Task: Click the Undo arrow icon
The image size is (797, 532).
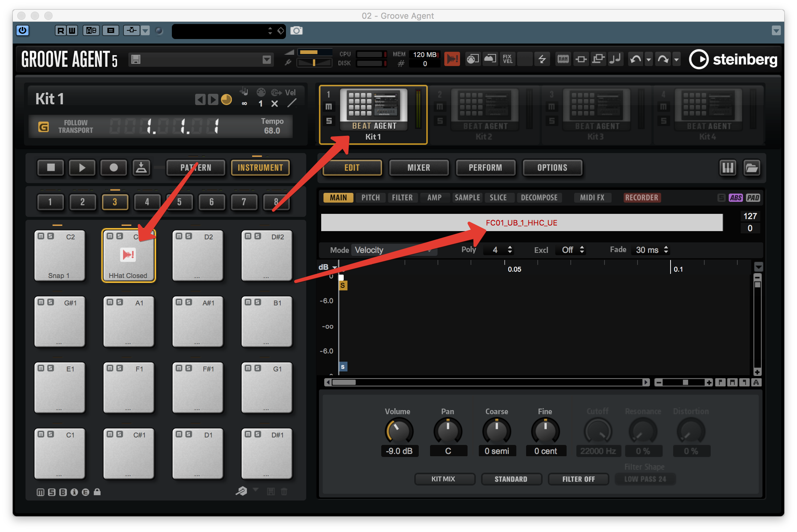Action: point(635,59)
